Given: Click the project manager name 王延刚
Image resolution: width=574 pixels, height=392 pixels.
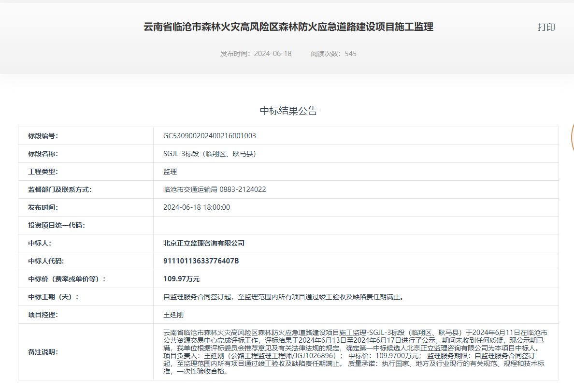Looking at the screenshot, I should point(173,315).
